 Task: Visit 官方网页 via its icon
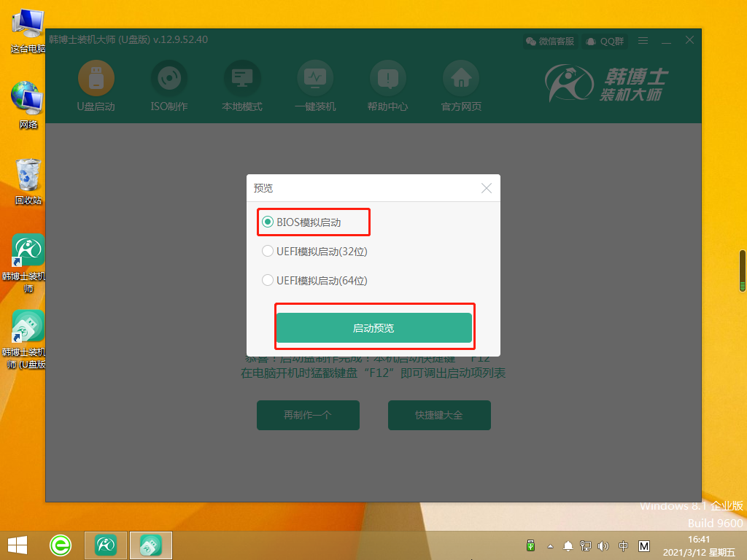click(x=460, y=79)
